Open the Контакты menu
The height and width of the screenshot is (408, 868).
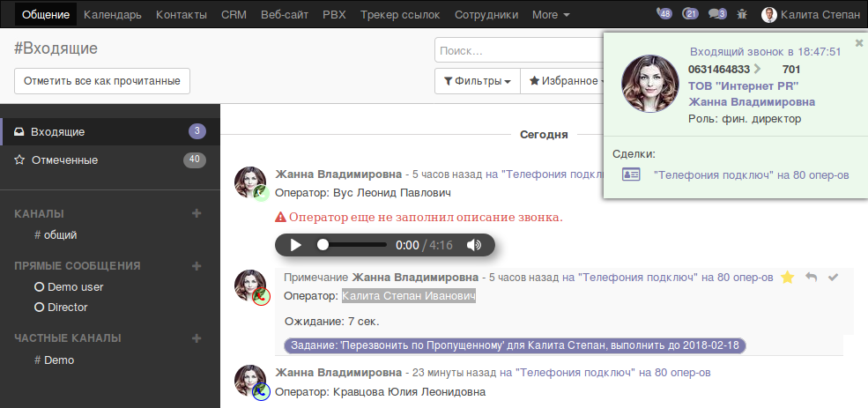click(182, 14)
